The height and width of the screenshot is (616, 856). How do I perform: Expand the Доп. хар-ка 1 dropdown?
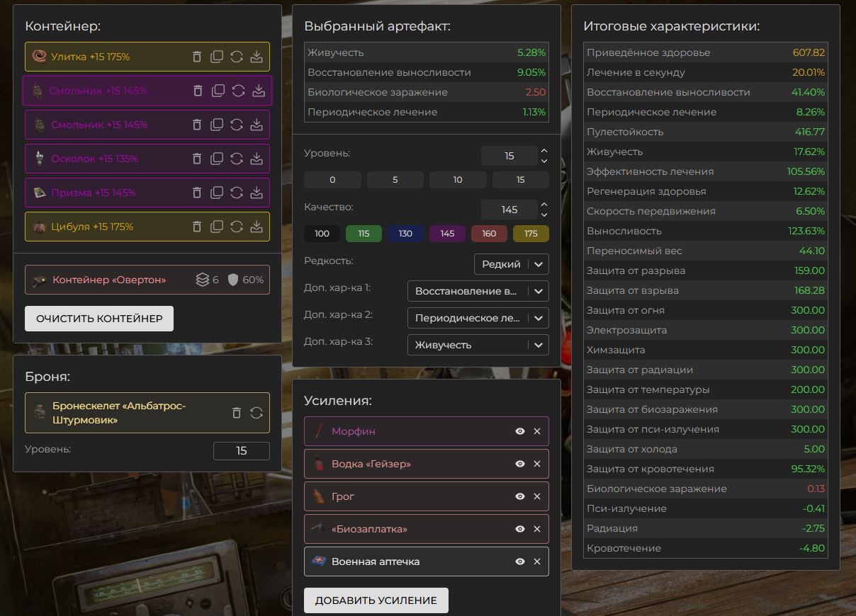tap(478, 291)
